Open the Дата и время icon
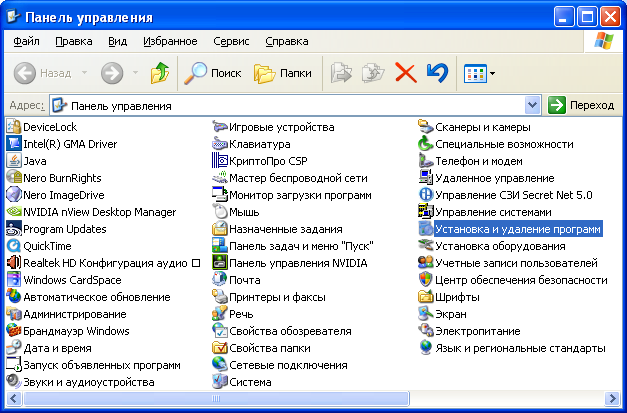627x413 pixels. point(14,347)
